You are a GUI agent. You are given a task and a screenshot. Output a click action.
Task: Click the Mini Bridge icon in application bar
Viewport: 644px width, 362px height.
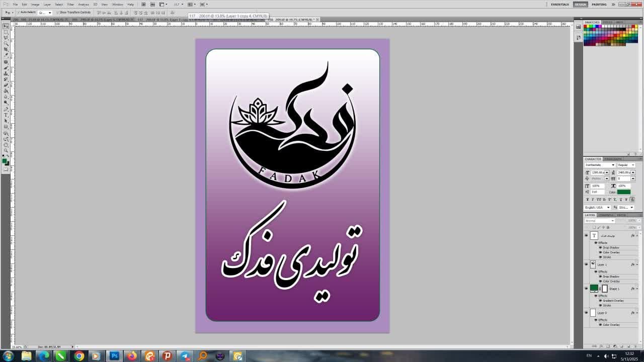152,5
